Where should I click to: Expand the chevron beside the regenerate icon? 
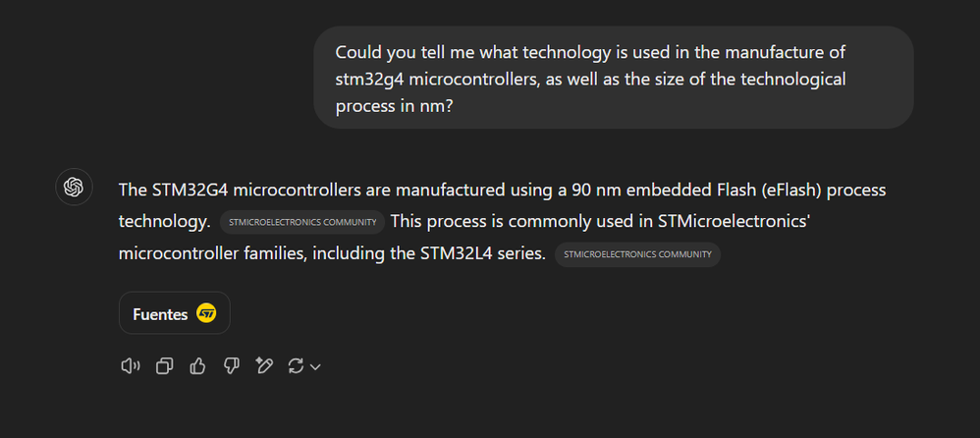tap(315, 367)
